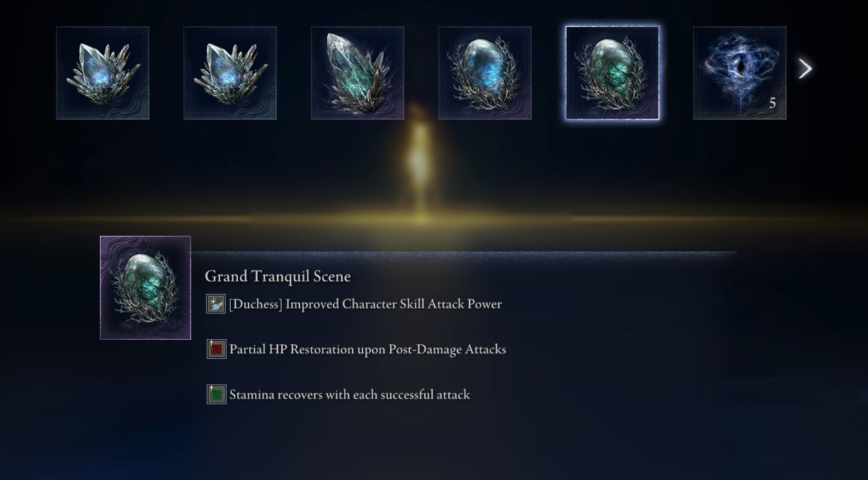Viewport: 868px width, 480px height.
Task: Click the Grand Tranquil Scene title
Action: click(x=278, y=276)
